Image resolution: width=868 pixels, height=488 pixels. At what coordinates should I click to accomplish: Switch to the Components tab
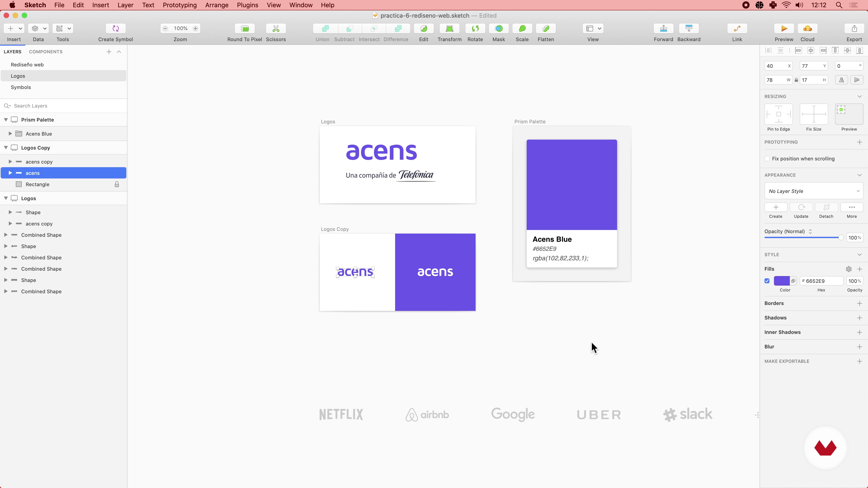tap(46, 52)
